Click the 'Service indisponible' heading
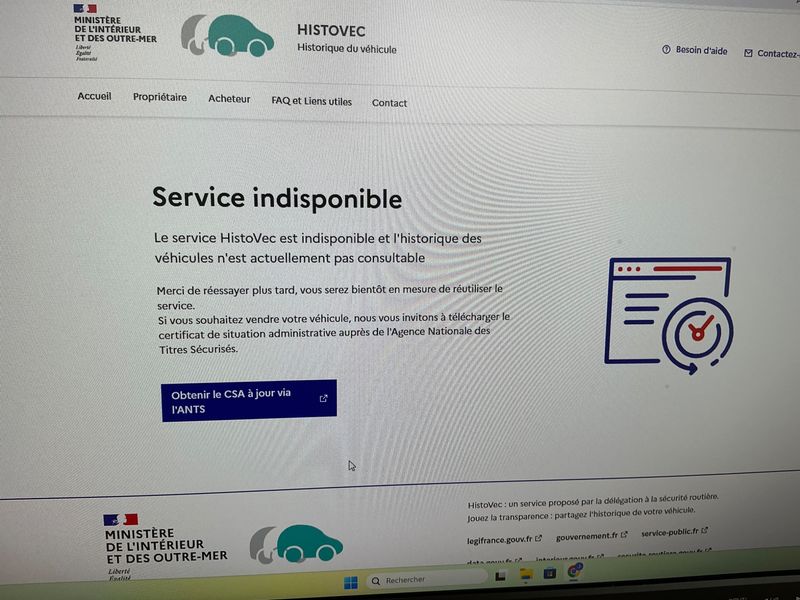The image size is (800, 600). [277, 198]
